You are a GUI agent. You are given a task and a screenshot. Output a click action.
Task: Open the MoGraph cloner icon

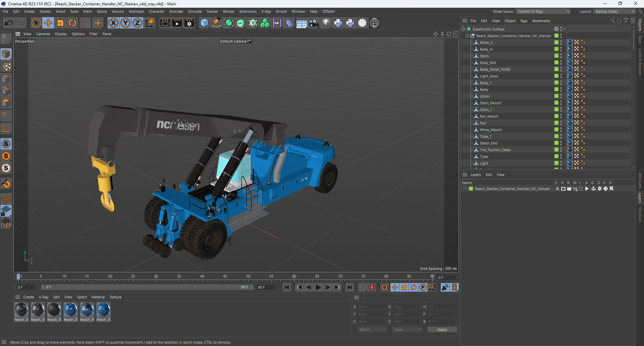[265, 23]
